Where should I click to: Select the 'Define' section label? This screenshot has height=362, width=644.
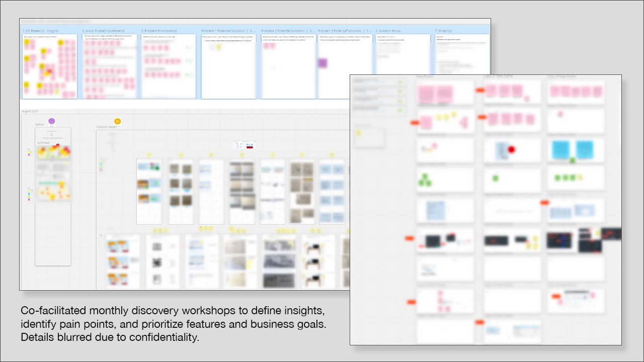tap(40, 124)
